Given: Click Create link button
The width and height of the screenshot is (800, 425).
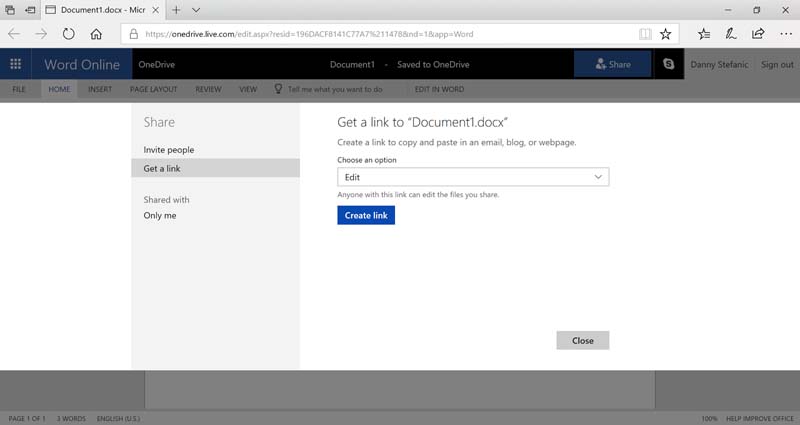Looking at the screenshot, I should tap(366, 215).
